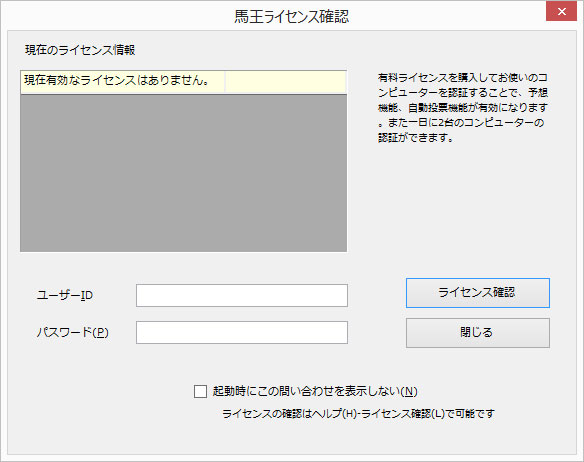Click the ユーザーID label

[x=65, y=295]
